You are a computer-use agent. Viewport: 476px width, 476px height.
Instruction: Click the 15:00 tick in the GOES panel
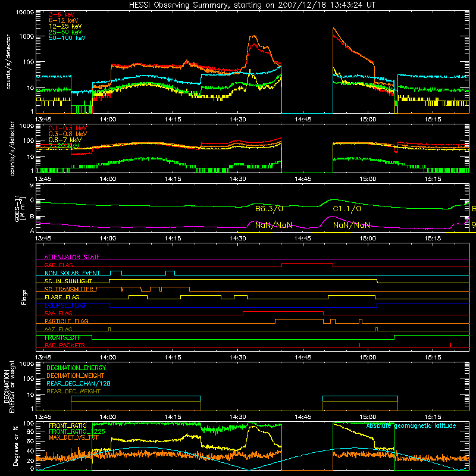368,239
